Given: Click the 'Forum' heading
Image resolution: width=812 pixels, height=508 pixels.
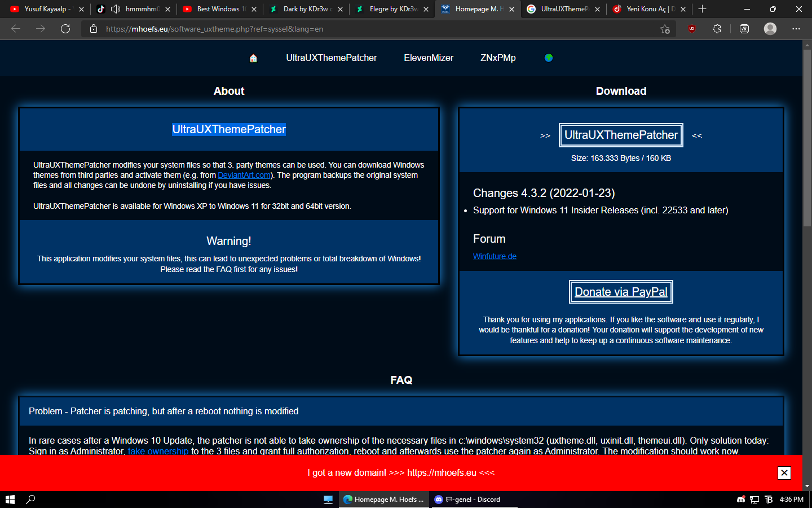Looking at the screenshot, I should [489, 239].
